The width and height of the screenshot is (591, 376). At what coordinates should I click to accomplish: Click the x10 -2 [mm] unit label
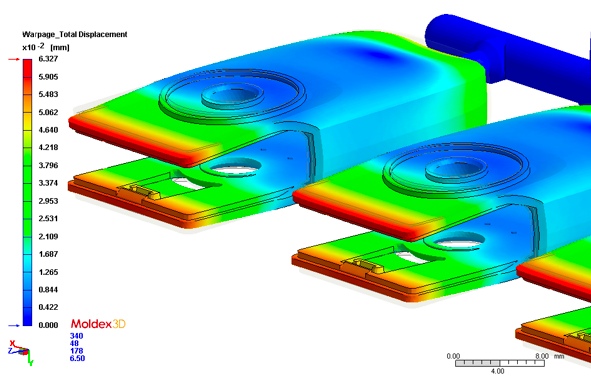click(x=46, y=47)
